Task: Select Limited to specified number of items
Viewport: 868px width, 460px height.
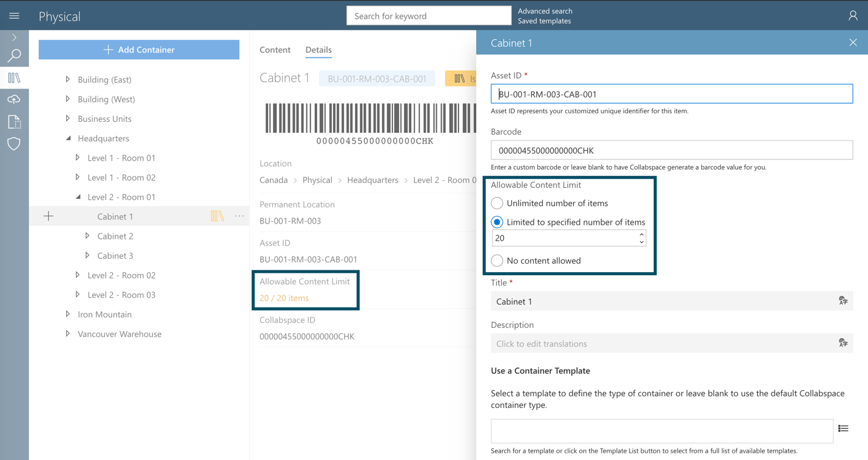Action: (x=497, y=222)
